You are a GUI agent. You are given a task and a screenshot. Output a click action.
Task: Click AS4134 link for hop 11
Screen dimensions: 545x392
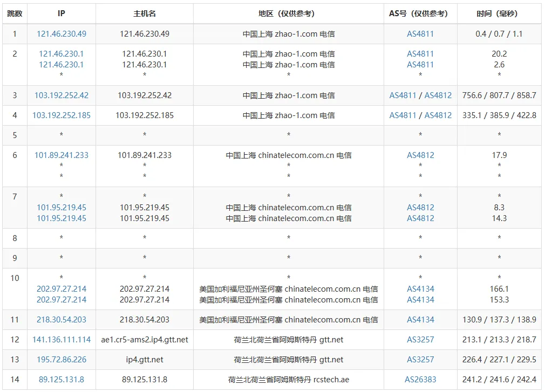pyautogui.click(x=420, y=319)
